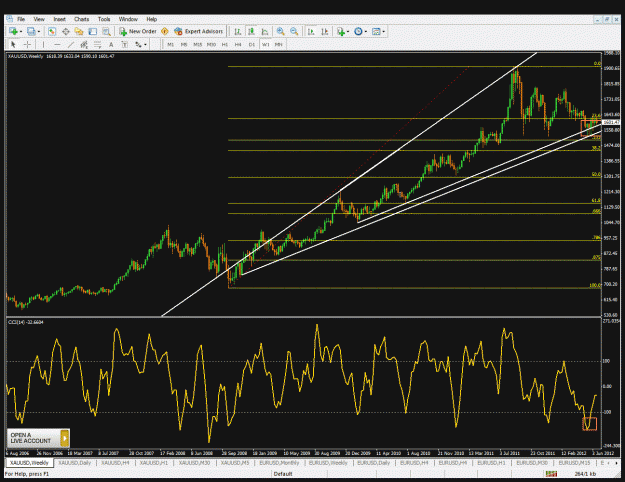Toggle chart shift icon
This screenshot has width=625, height=482.
point(325,31)
